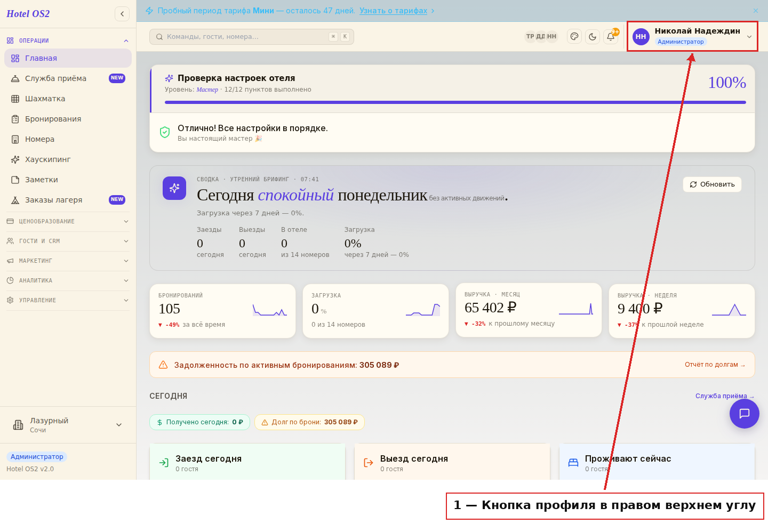The height and width of the screenshot is (532, 768).
Task: Toggle dark mode with the moon icon
Action: coord(593,36)
